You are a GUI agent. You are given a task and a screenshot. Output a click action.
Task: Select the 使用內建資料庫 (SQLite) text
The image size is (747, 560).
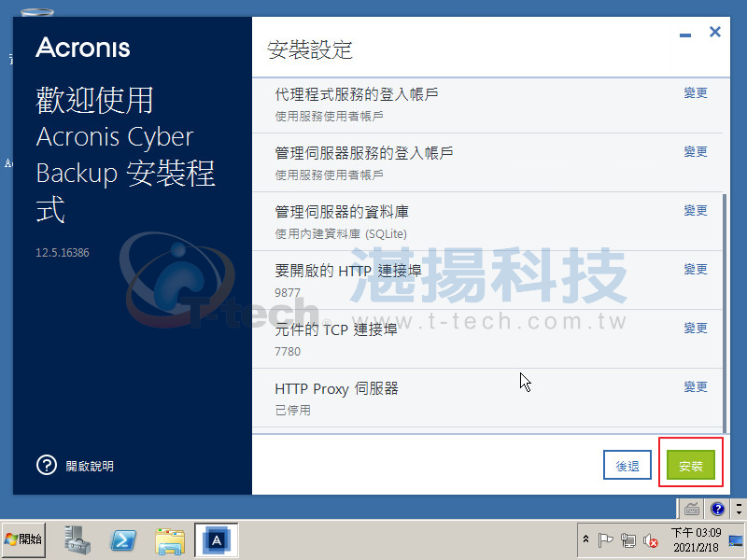point(341,234)
